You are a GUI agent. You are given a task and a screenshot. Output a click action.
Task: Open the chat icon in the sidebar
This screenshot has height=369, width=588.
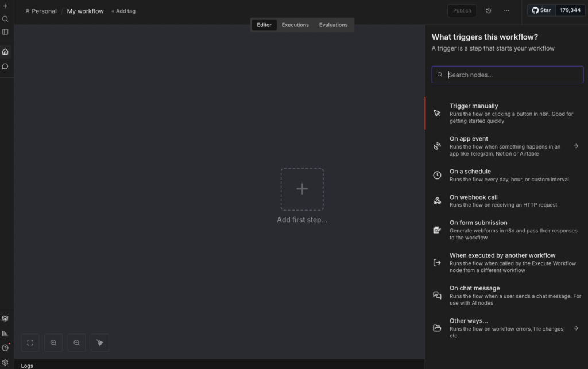(5, 67)
